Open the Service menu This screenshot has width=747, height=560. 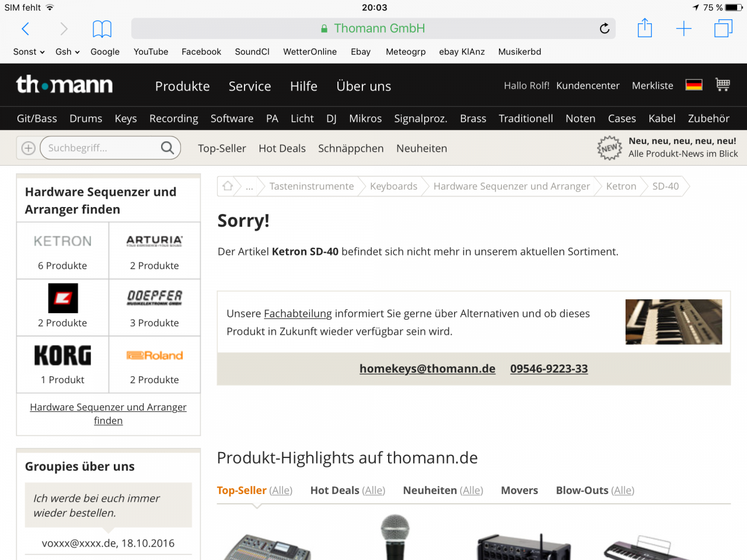[250, 86]
